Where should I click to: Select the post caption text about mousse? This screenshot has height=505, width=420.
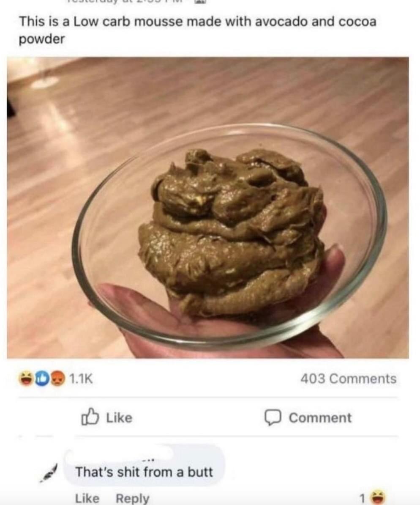point(197,30)
